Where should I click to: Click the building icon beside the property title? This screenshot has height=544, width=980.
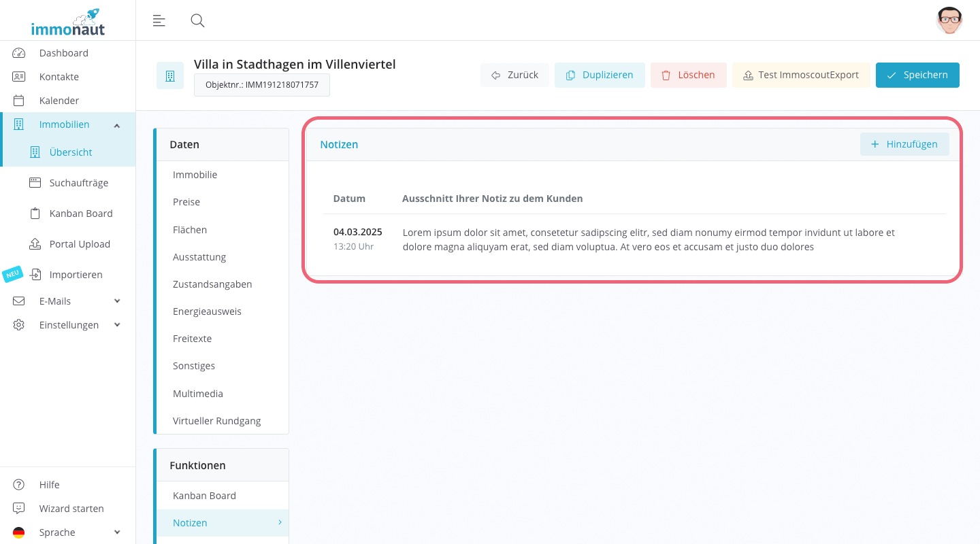[169, 75]
